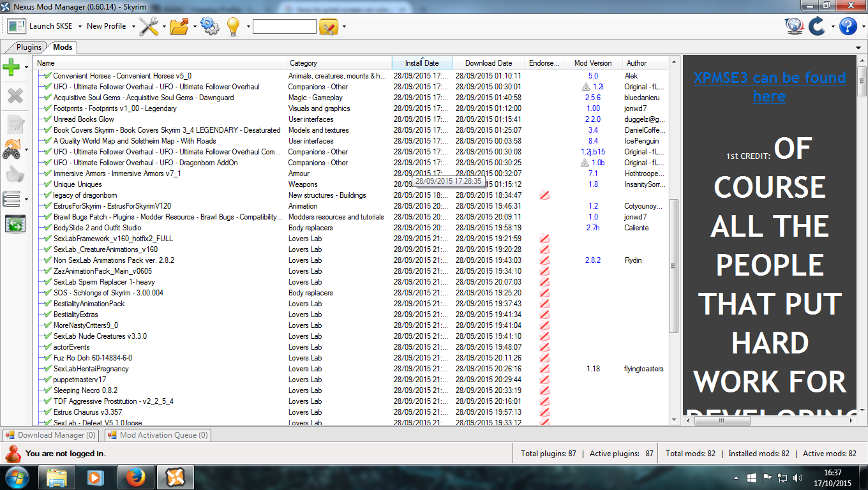
Task: Open help with the blue question mark
Action: (x=848, y=26)
